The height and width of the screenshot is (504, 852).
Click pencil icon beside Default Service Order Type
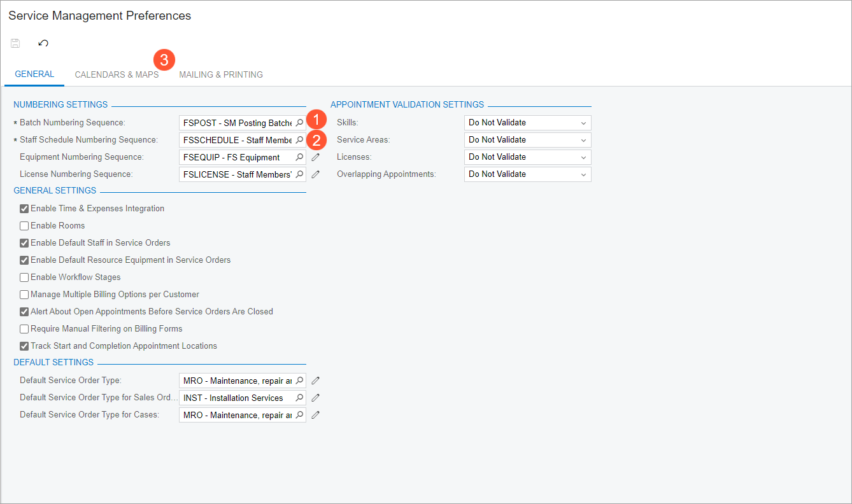pyautogui.click(x=315, y=381)
